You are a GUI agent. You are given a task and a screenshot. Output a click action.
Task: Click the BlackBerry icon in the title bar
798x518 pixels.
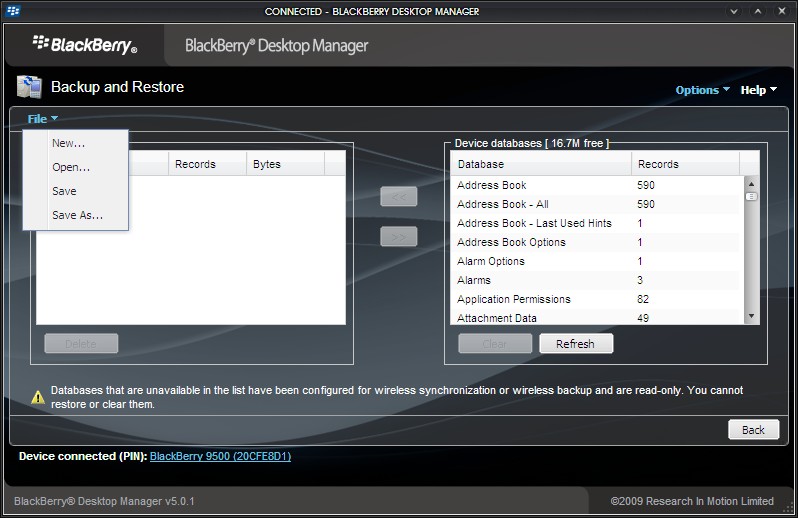(13, 11)
